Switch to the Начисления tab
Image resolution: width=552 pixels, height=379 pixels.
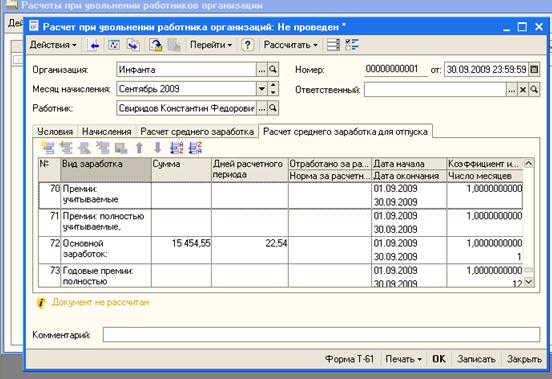click(107, 132)
